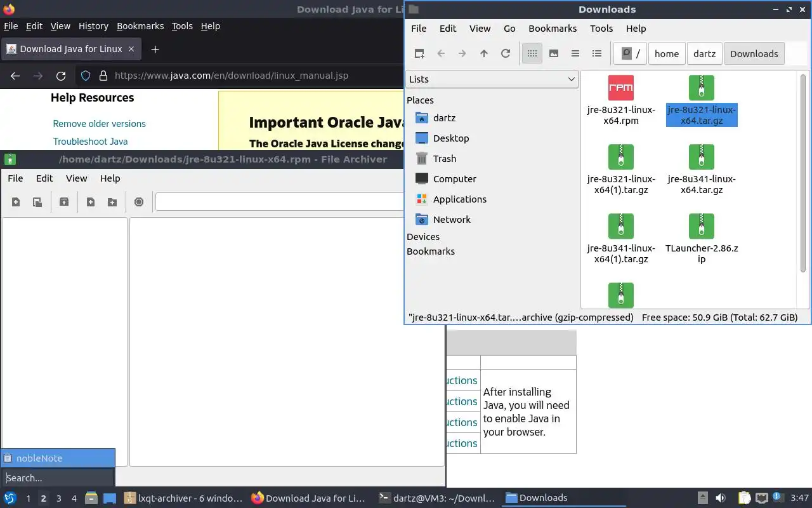812x508 pixels.
Task: Click Stop icon in File Archiver toolbar
Action: 139,202
